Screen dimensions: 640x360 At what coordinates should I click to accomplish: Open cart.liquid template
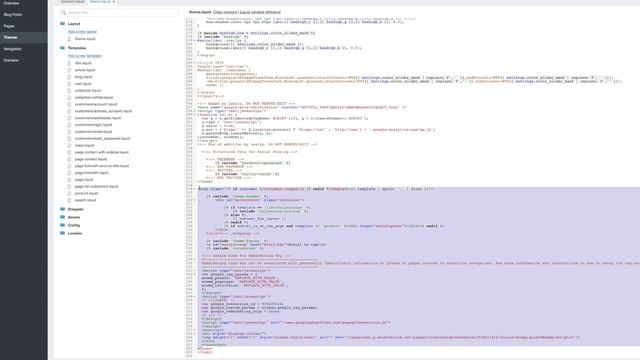(x=83, y=84)
